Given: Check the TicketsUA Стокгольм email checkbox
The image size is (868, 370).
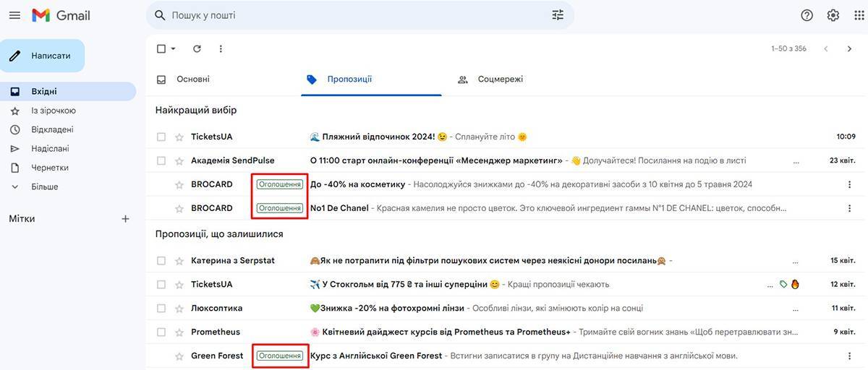Looking at the screenshot, I should [x=161, y=284].
